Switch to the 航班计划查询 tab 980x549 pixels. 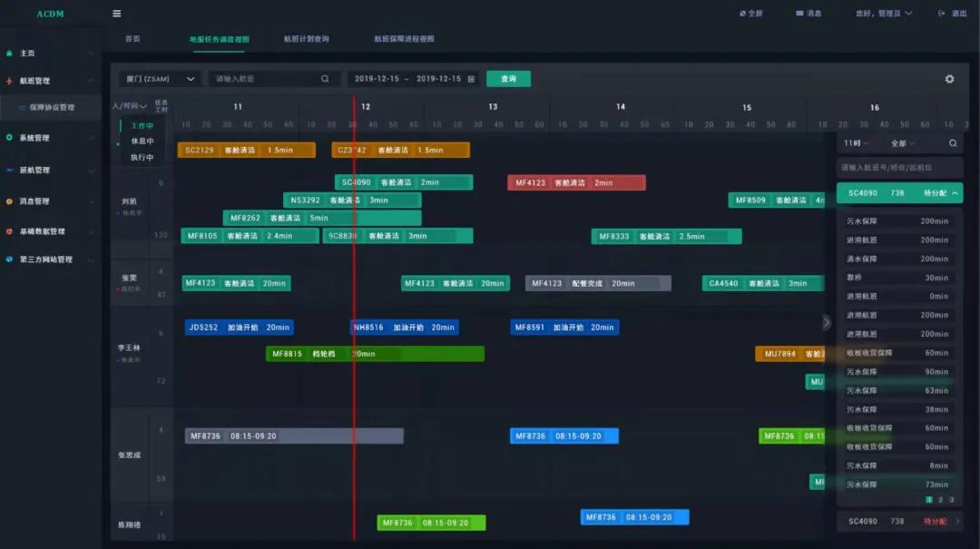click(x=306, y=39)
